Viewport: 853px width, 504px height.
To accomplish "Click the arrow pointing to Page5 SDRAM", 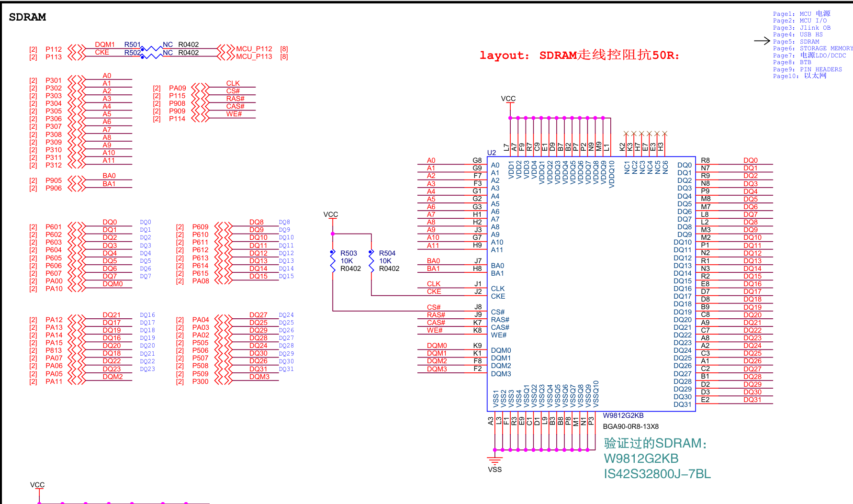I will pos(762,41).
